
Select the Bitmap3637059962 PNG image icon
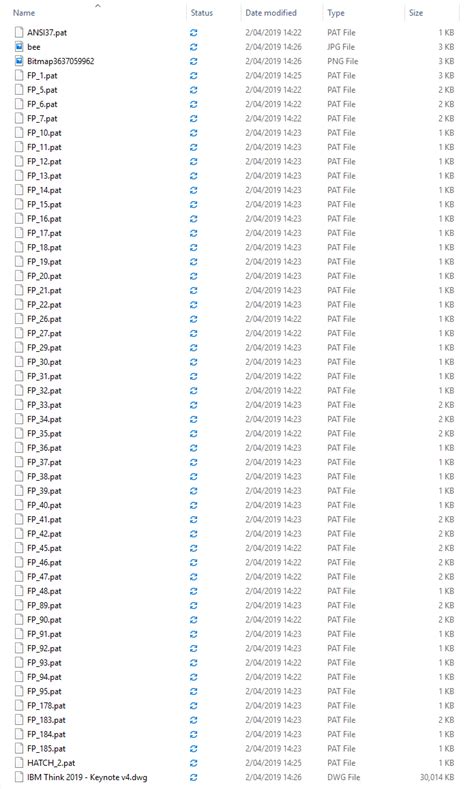(19, 61)
